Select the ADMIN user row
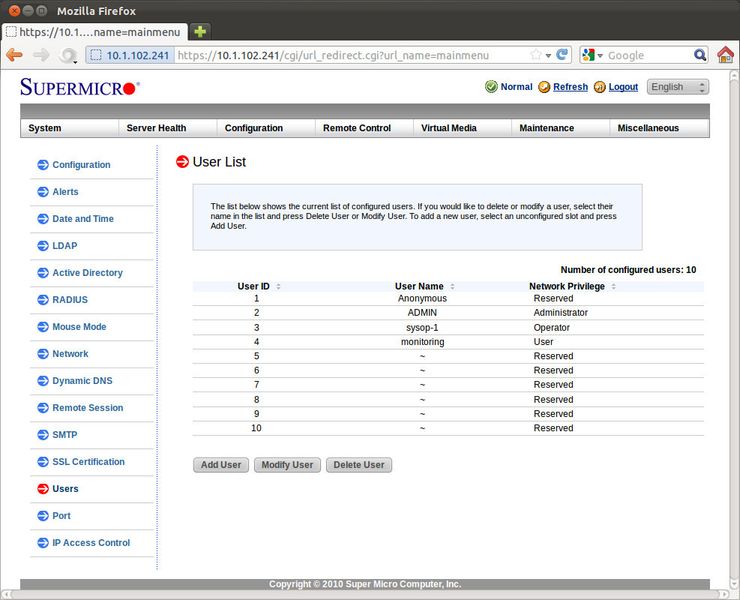 (448, 313)
